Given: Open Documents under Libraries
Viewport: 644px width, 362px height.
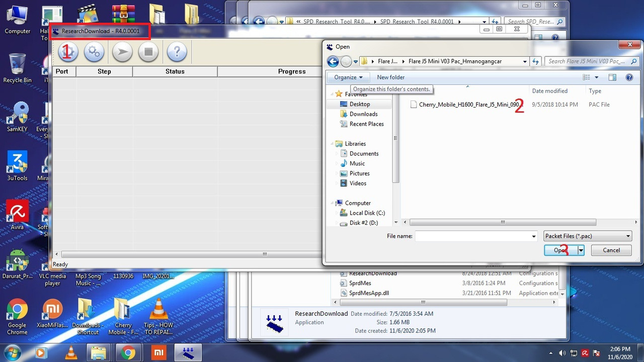Looking at the screenshot, I should tap(364, 154).
